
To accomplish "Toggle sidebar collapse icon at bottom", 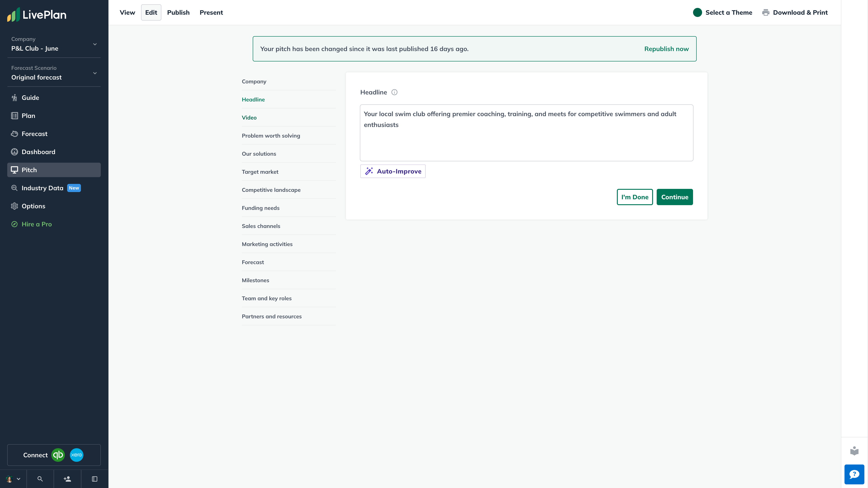I will [x=95, y=479].
